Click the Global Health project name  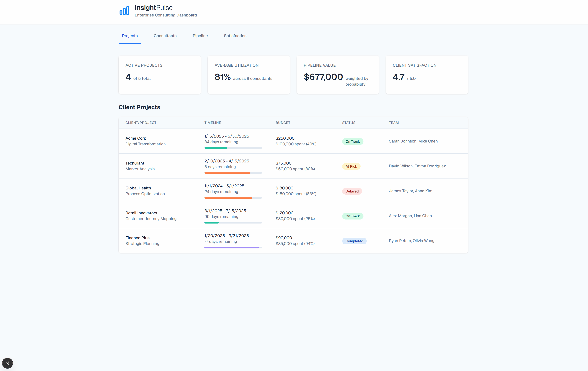pos(138,188)
